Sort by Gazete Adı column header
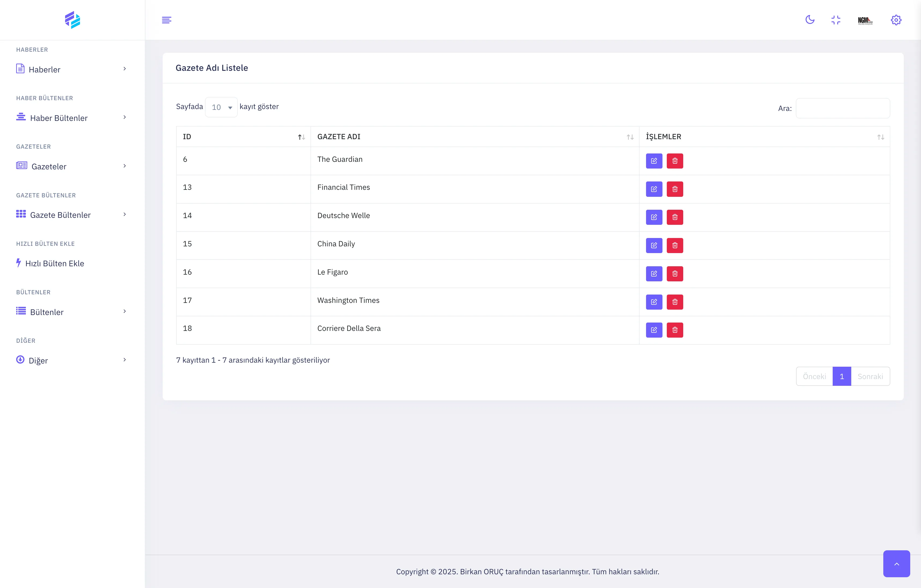This screenshot has height=588, width=921. 474,137
